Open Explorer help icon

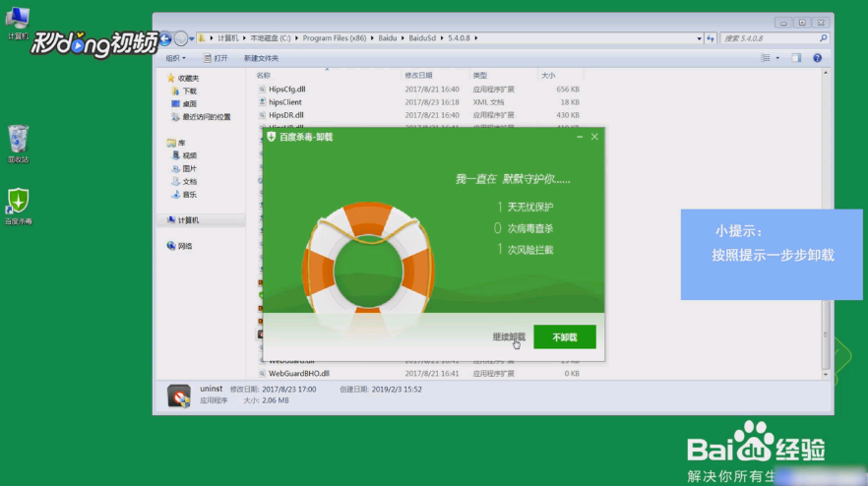coord(817,58)
